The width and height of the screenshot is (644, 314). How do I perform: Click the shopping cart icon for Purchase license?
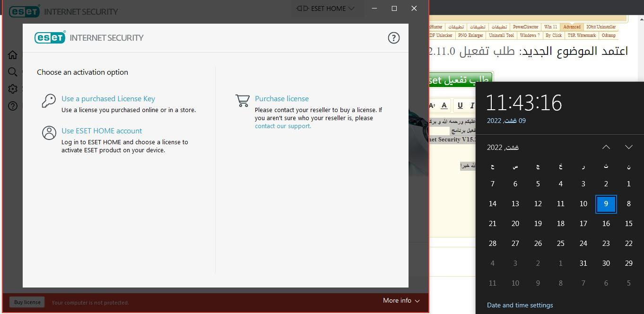243,101
